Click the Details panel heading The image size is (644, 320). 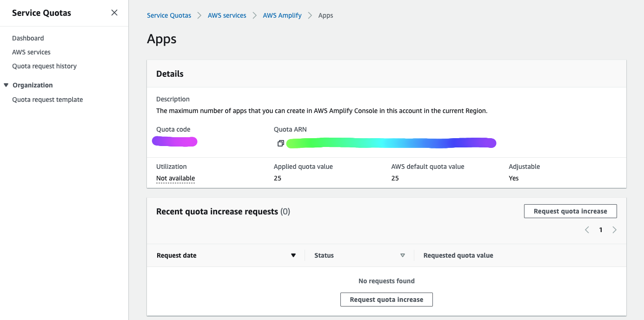pyautogui.click(x=170, y=74)
